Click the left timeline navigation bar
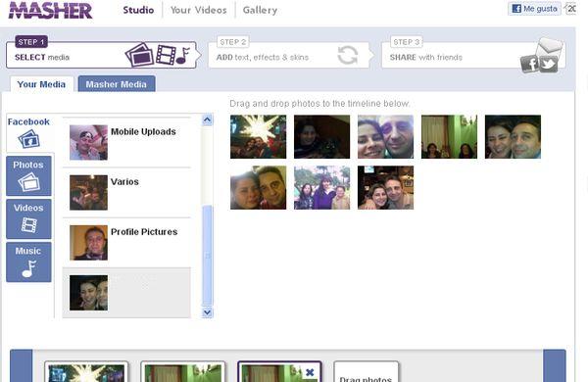The width and height of the screenshot is (588, 382). (22, 366)
